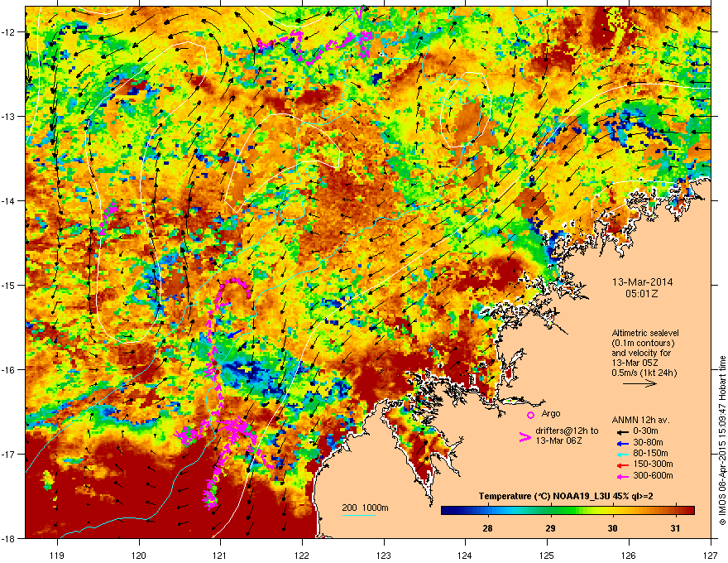Click the '80-150m' depth legend label
The height and width of the screenshot is (563, 728).
[650, 453]
